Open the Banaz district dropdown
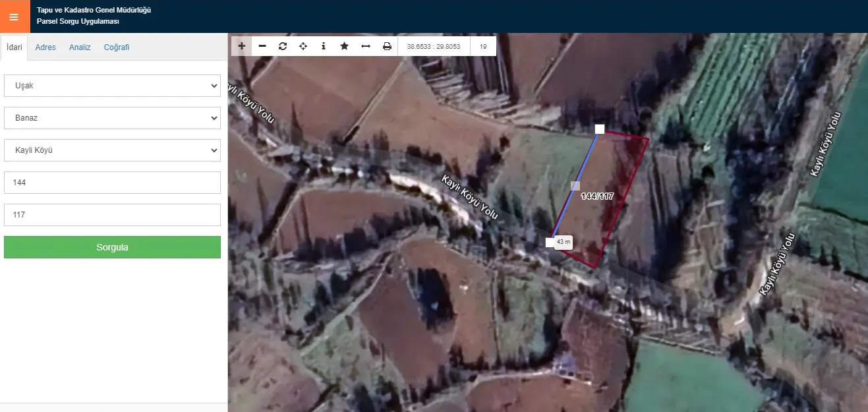Screen dimensions: 868x412 coord(112,118)
